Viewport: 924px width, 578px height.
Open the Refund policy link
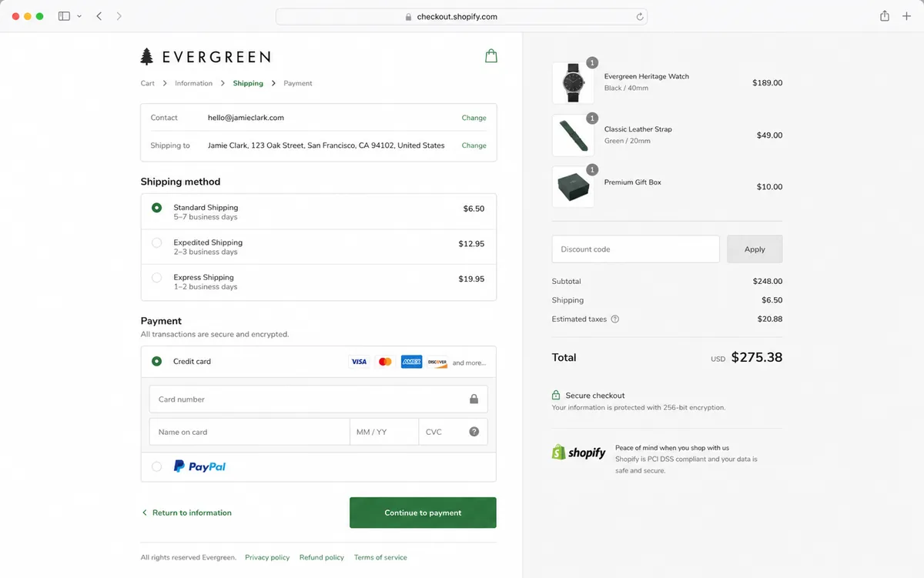322,557
